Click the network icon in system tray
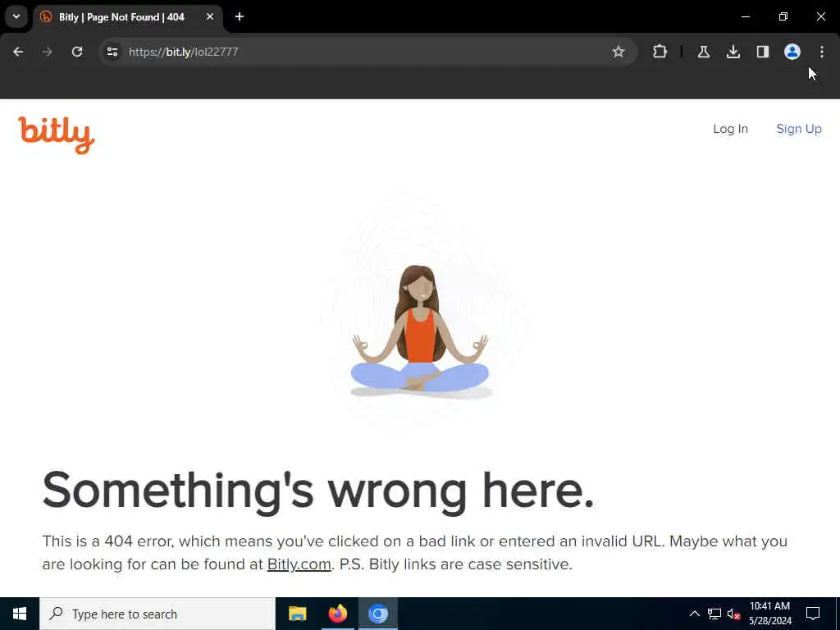The width and height of the screenshot is (840, 630). pyautogui.click(x=714, y=614)
